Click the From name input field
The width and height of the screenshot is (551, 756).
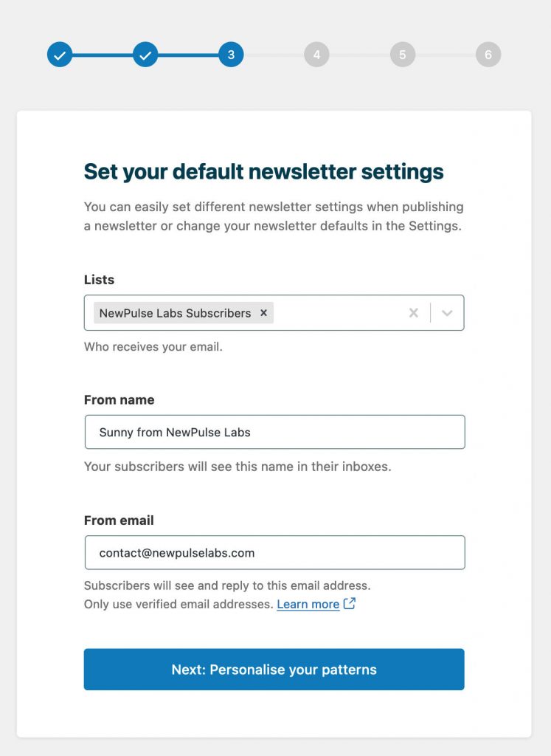pos(274,432)
